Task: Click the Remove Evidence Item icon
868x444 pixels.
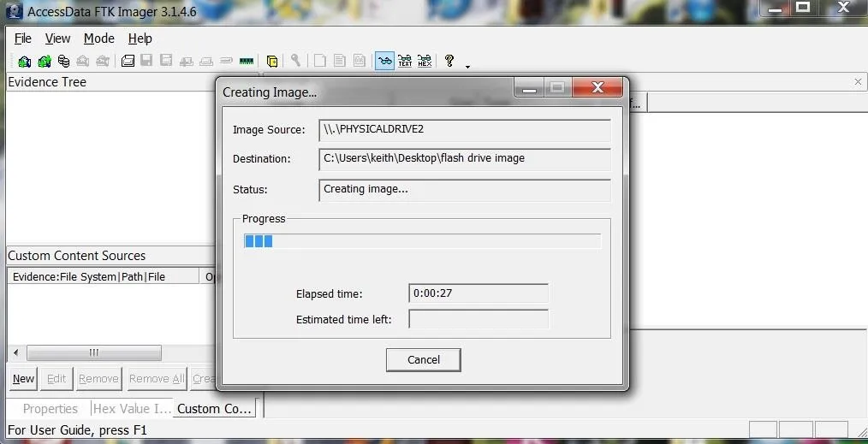Action: click(83, 62)
